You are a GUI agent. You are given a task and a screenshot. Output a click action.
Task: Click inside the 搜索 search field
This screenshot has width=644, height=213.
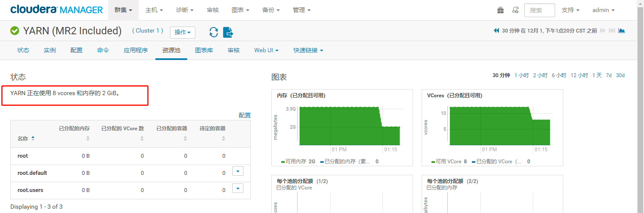539,10
